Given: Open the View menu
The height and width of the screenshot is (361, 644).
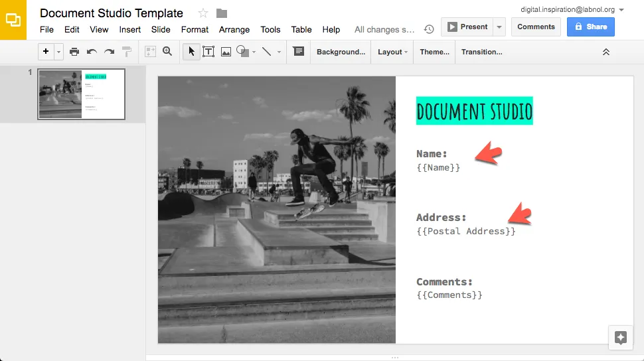Looking at the screenshot, I should point(99,30).
